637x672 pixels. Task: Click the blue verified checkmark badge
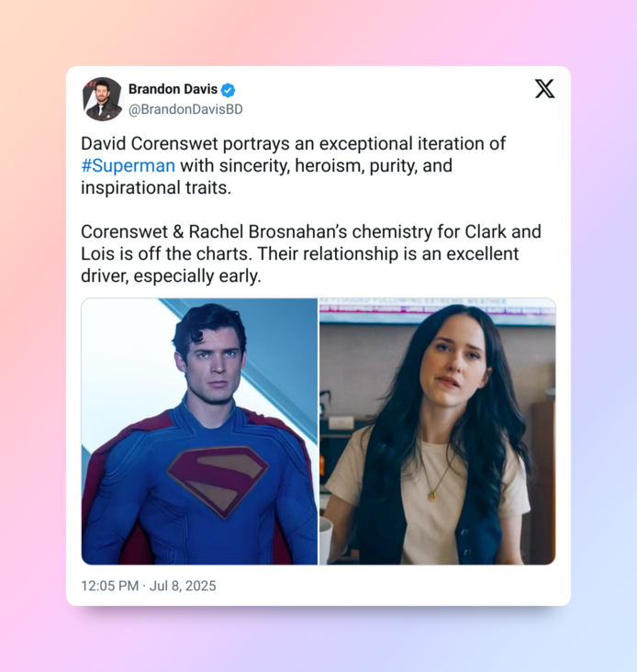pyautogui.click(x=228, y=90)
